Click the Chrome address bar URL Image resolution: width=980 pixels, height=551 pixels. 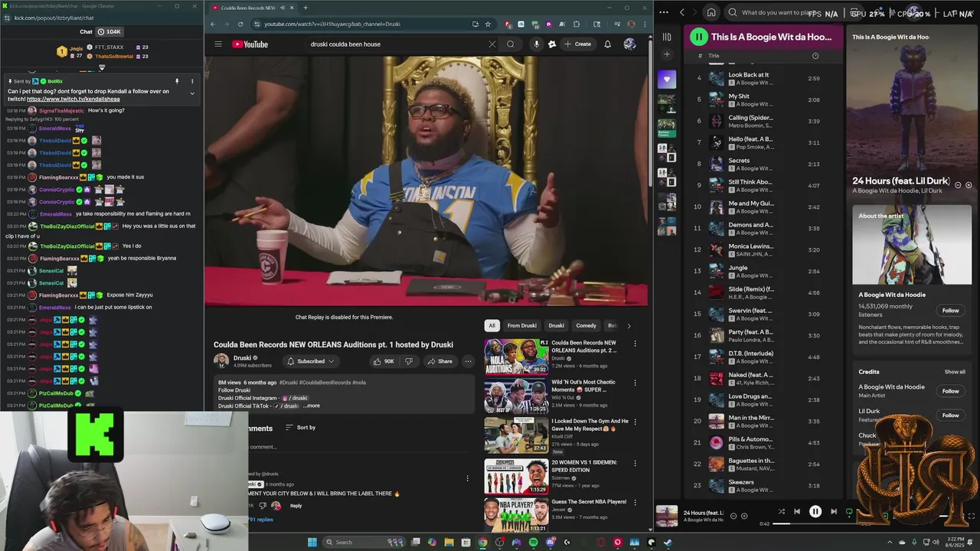(x=332, y=24)
